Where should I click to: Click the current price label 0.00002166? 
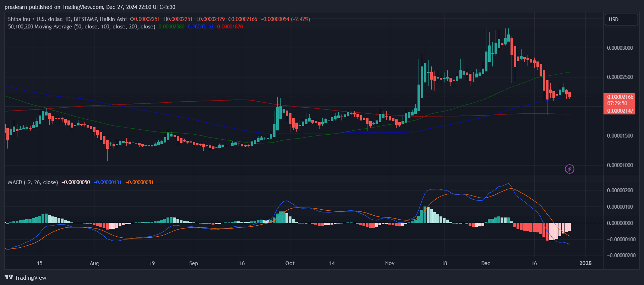pyautogui.click(x=620, y=97)
